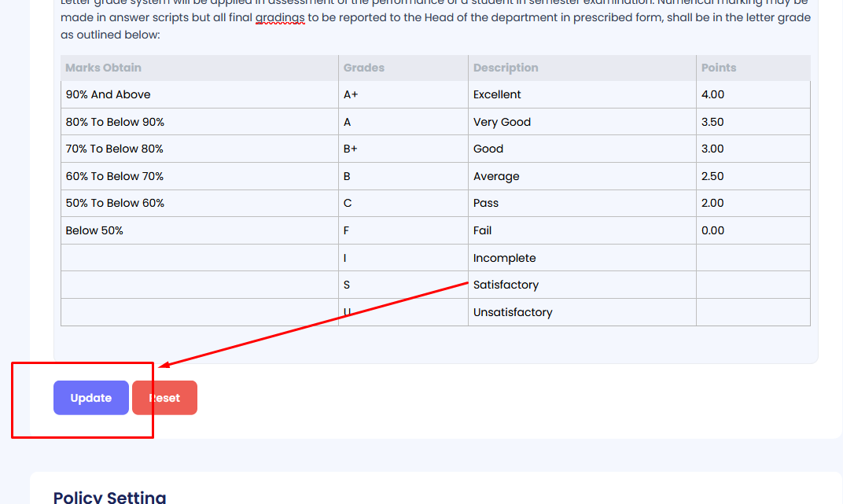Click the underlined word 'gradings'
843x504 pixels.
coord(280,17)
